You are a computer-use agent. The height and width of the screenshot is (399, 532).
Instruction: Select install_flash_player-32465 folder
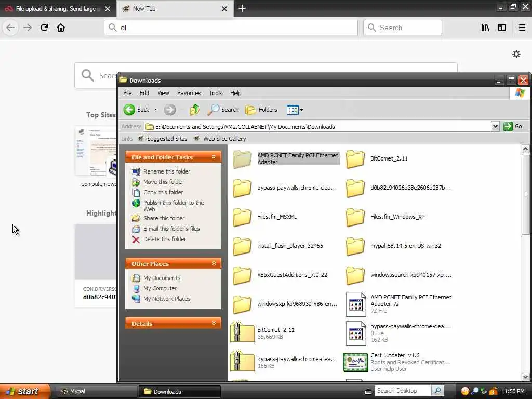click(278, 246)
